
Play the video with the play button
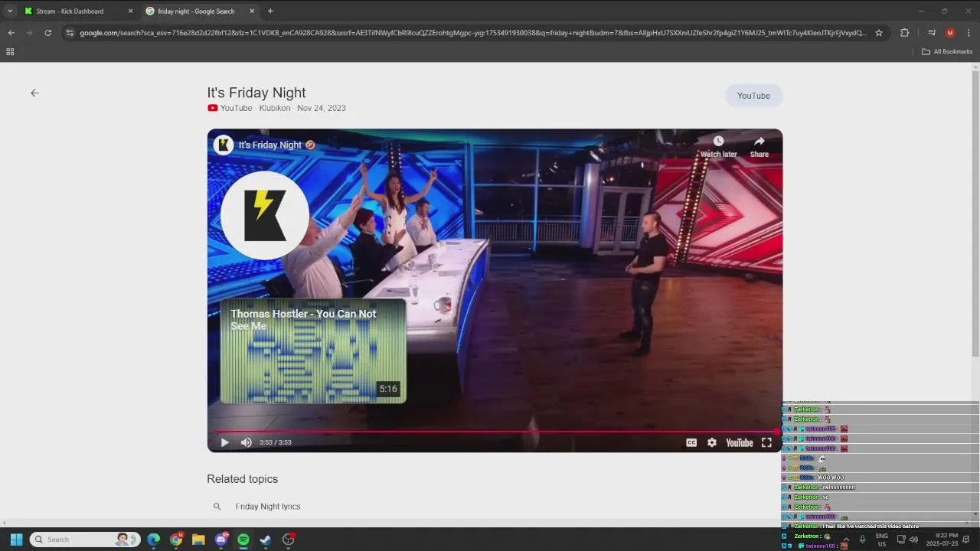[224, 442]
